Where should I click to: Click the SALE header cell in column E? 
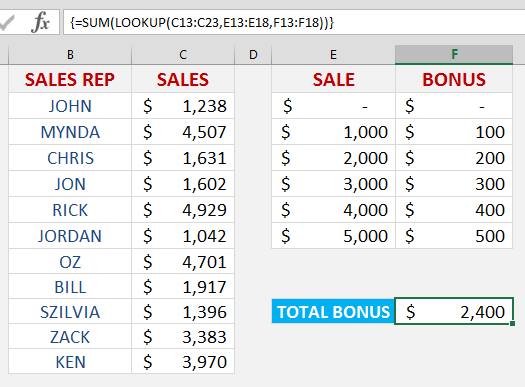point(333,79)
